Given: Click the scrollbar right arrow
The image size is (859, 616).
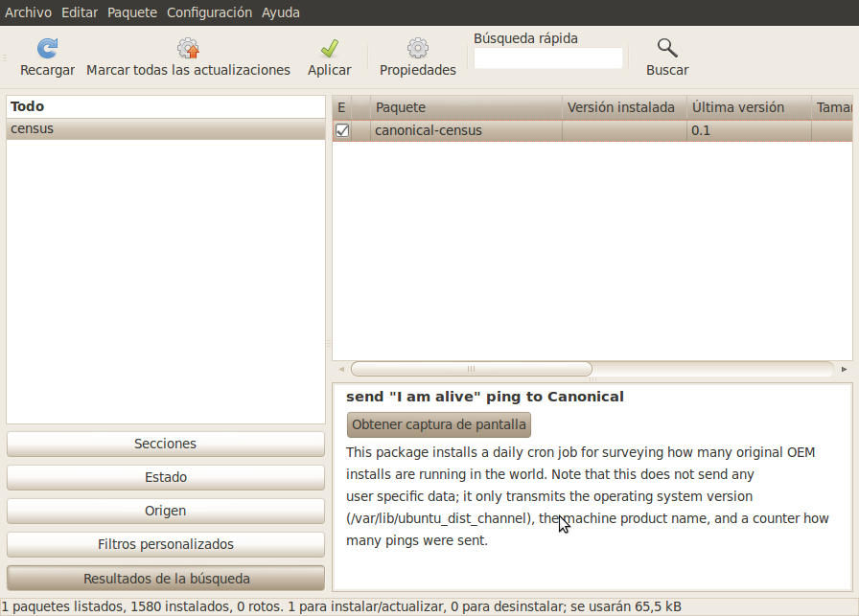Looking at the screenshot, I should tap(845, 369).
